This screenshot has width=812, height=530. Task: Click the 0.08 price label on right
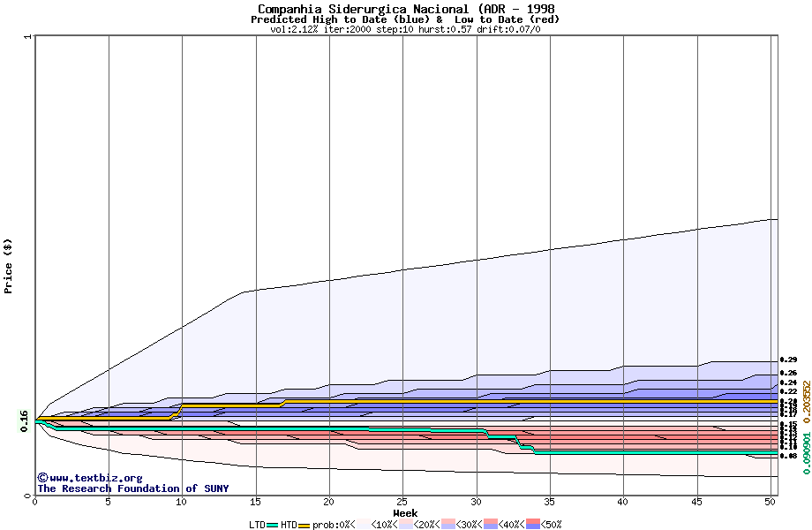(x=788, y=457)
